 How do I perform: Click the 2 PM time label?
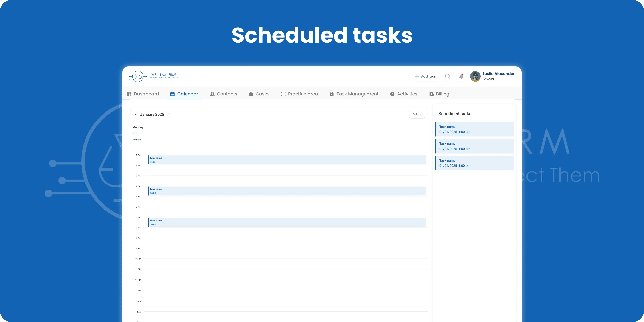point(138,165)
